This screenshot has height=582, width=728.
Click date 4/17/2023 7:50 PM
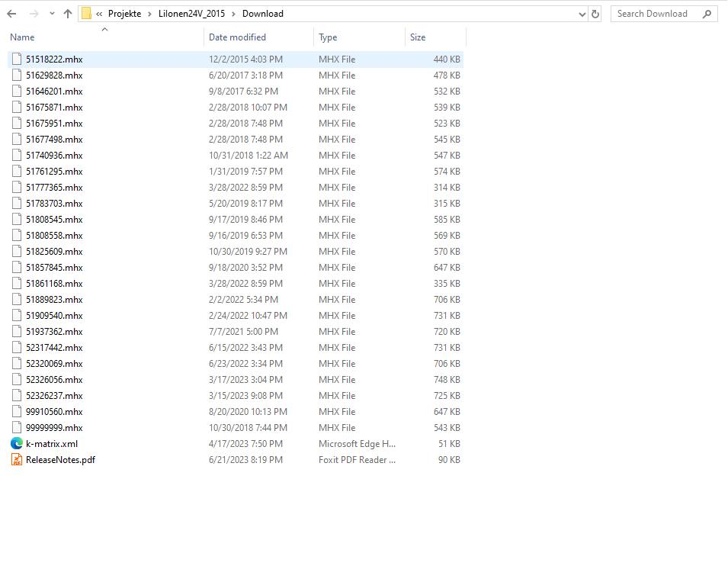[245, 444]
